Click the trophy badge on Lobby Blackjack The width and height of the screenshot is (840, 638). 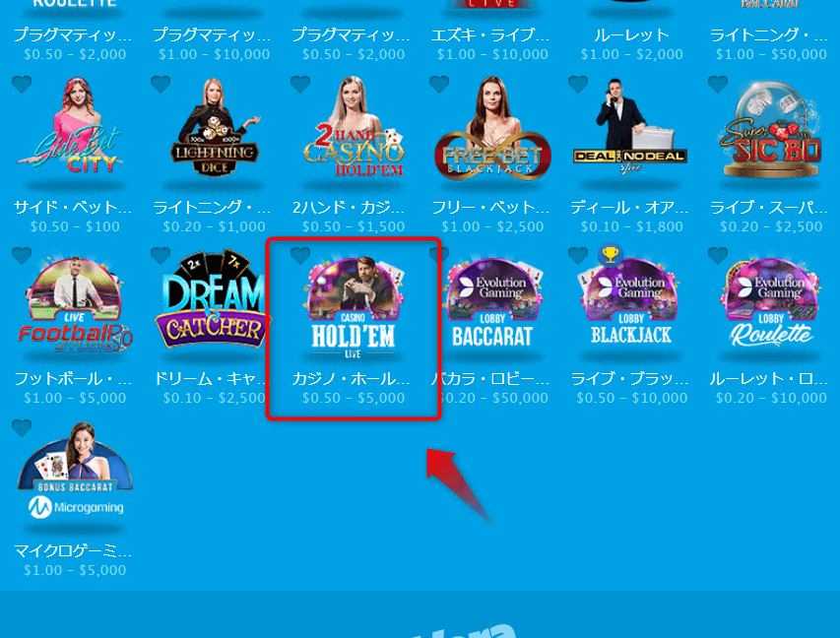tap(611, 254)
